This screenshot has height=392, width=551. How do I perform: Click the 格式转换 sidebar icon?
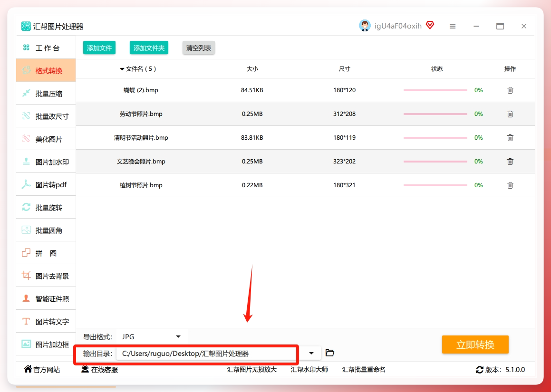click(26, 70)
